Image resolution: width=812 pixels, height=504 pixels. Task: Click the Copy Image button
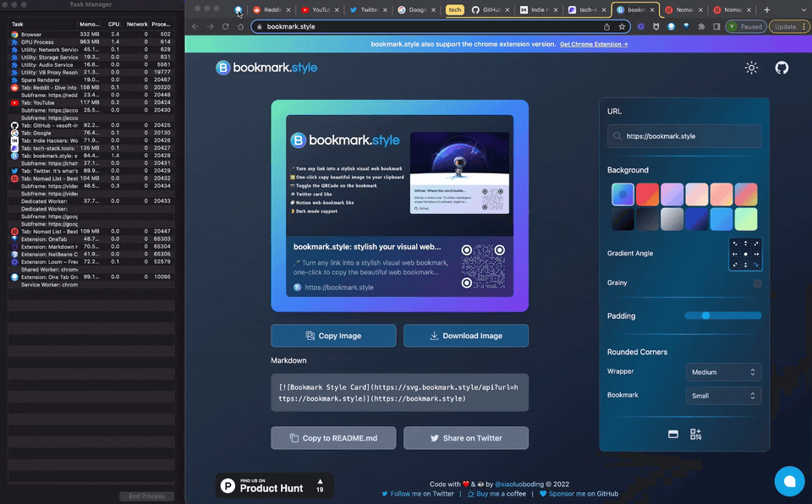(x=332, y=336)
